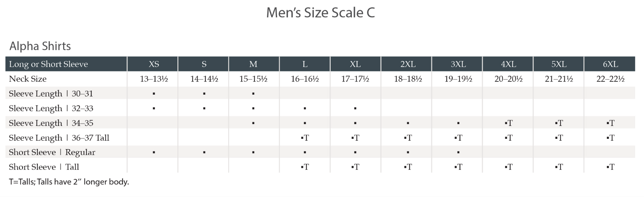
Task: Select the 3XL marker in Short Sleeve Regular row
Action: pyautogui.click(x=458, y=152)
